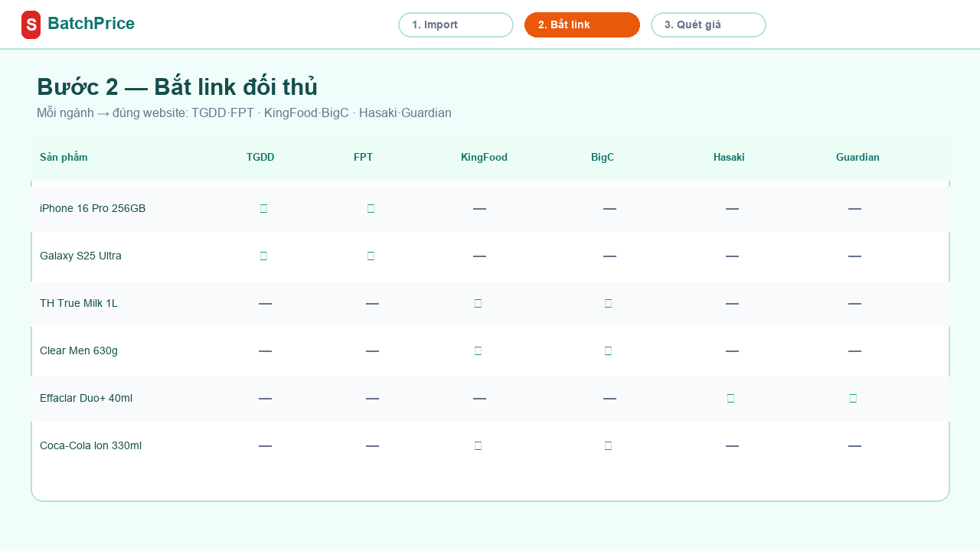Image resolution: width=980 pixels, height=551 pixels.
Task: Click the empty Hasaki dash for Clear Men 630g
Action: pyautogui.click(x=732, y=350)
